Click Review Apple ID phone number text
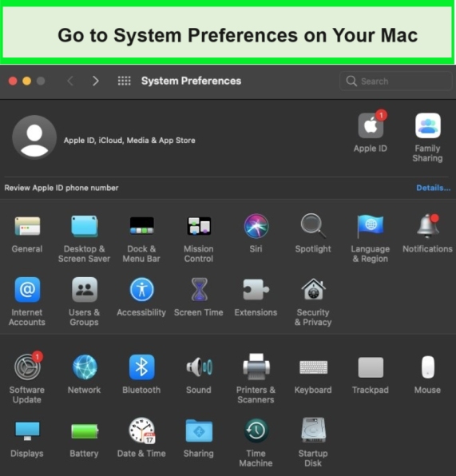 tap(61, 188)
